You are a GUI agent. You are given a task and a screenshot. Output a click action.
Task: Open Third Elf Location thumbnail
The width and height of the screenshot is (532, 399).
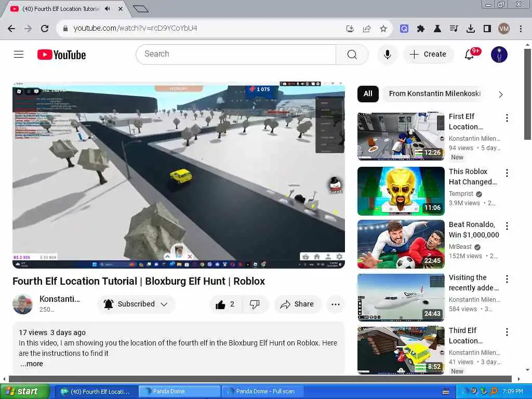coord(401,351)
